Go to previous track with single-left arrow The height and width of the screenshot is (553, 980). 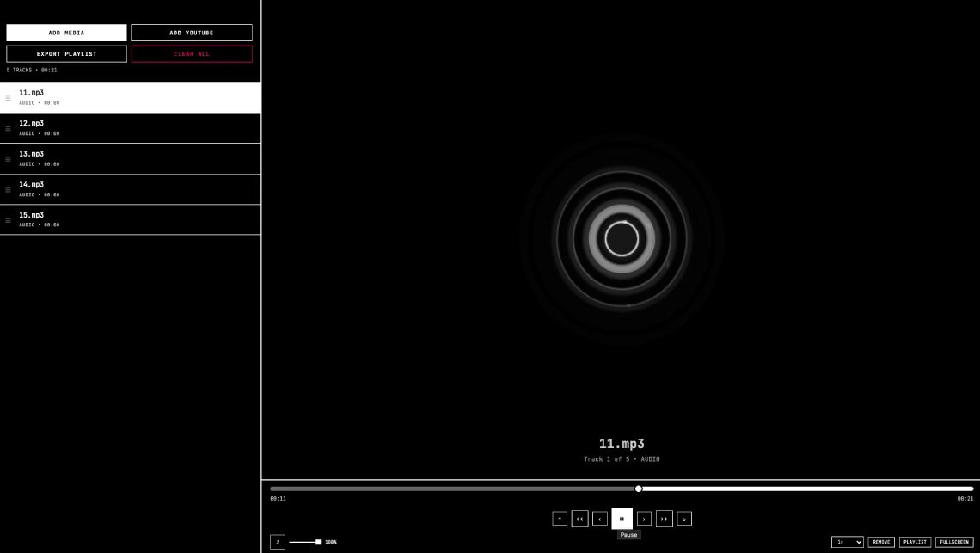(x=600, y=519)
